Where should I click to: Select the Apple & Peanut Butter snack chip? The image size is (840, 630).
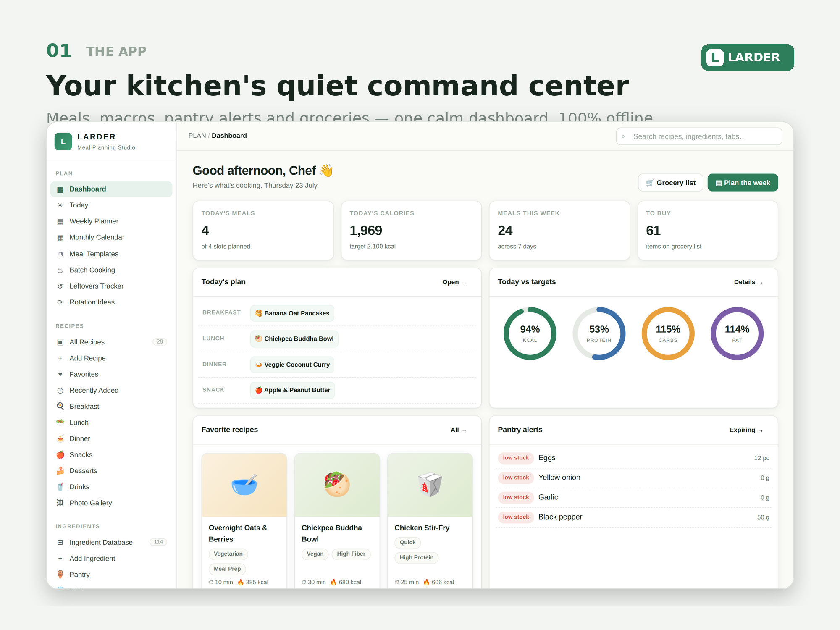(x=293, y=390)
